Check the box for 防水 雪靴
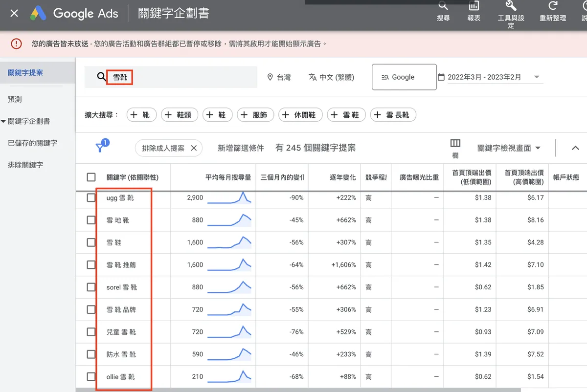Image resolution: width=587 pixels, height=392 pixels. pyautogui.click(x=91, y=354)
